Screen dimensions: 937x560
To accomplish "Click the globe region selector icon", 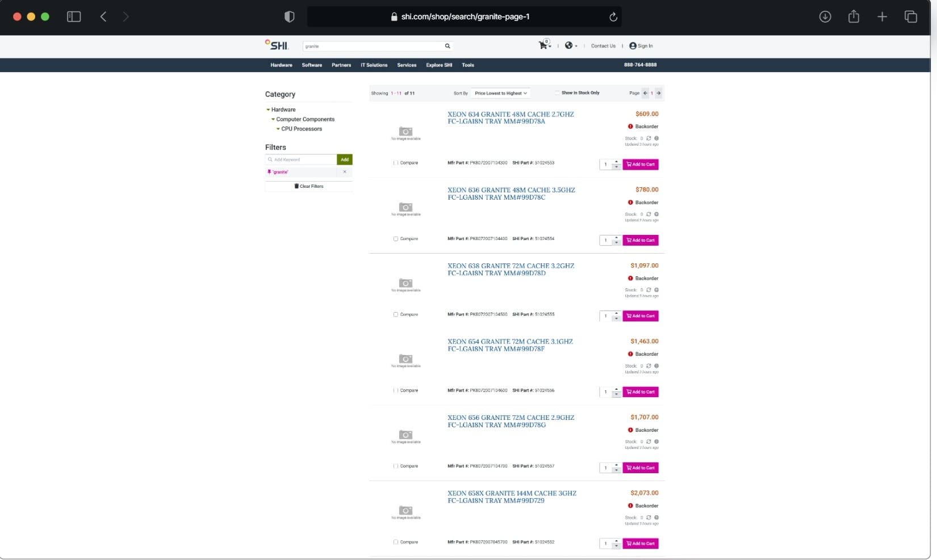I will coord(568,45).
